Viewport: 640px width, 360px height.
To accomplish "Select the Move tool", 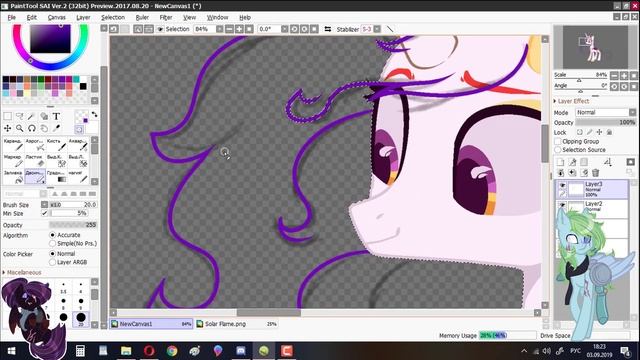I will click(7, 129).
